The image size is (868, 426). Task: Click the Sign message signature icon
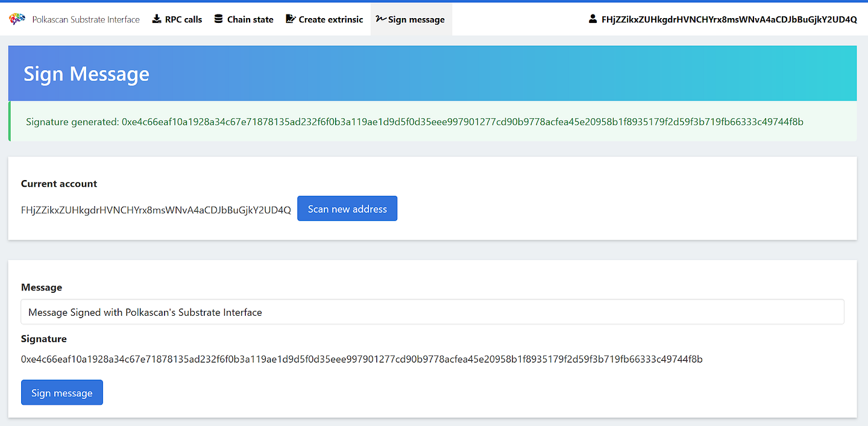pyautogui.click(x=381, y=19)
